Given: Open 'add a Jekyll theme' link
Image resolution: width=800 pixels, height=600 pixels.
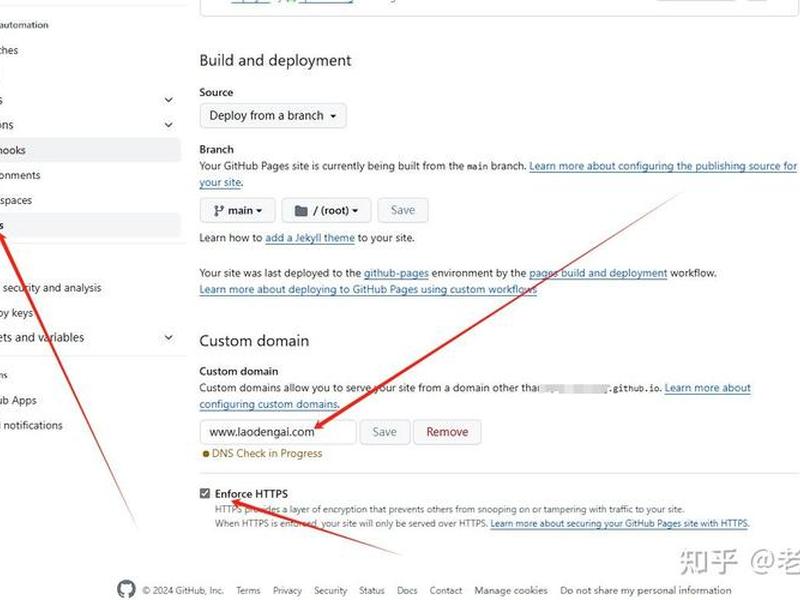Looking at the screenshot, I should (x=310, y=238).
